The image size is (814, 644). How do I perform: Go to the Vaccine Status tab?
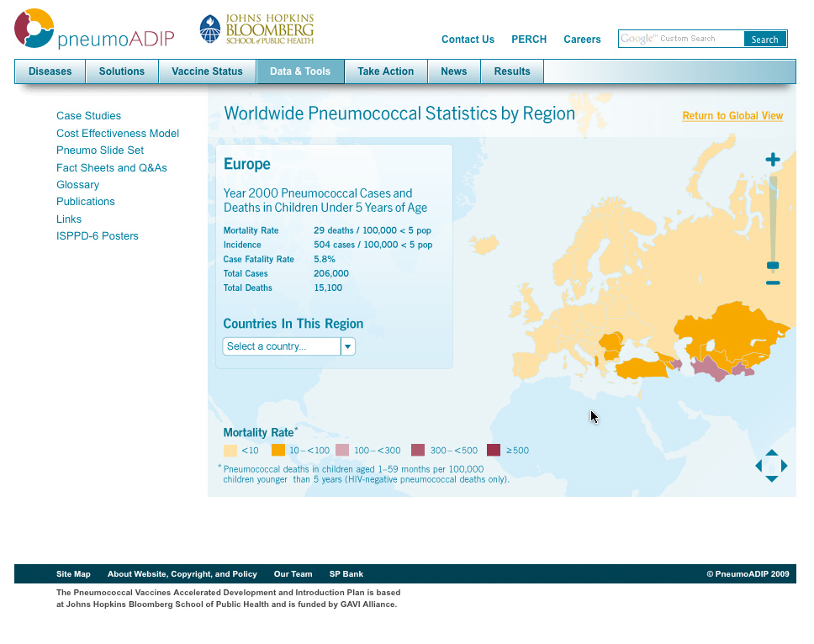pyautogui.click(x=207, y=71)
